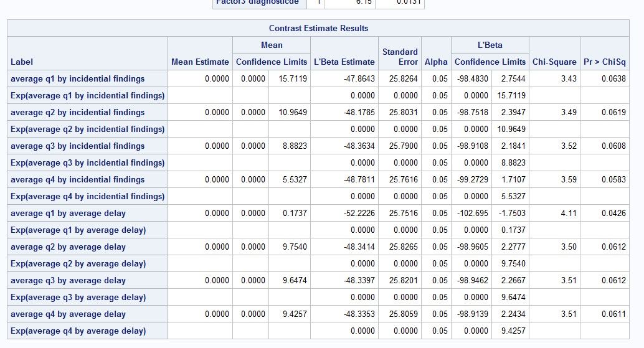Select the p-value cell 0.0426
This screenshot has width=644, height=348.
coord(613,213)
